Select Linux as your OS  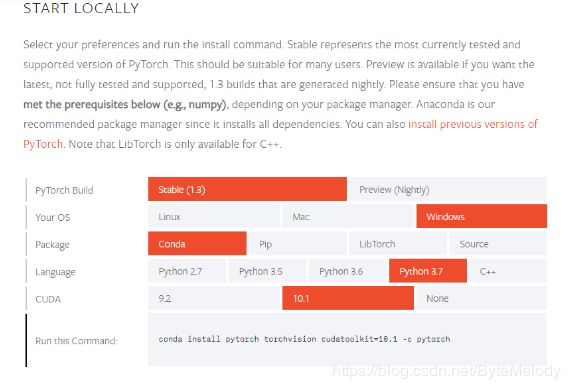(x=214, y=216)
